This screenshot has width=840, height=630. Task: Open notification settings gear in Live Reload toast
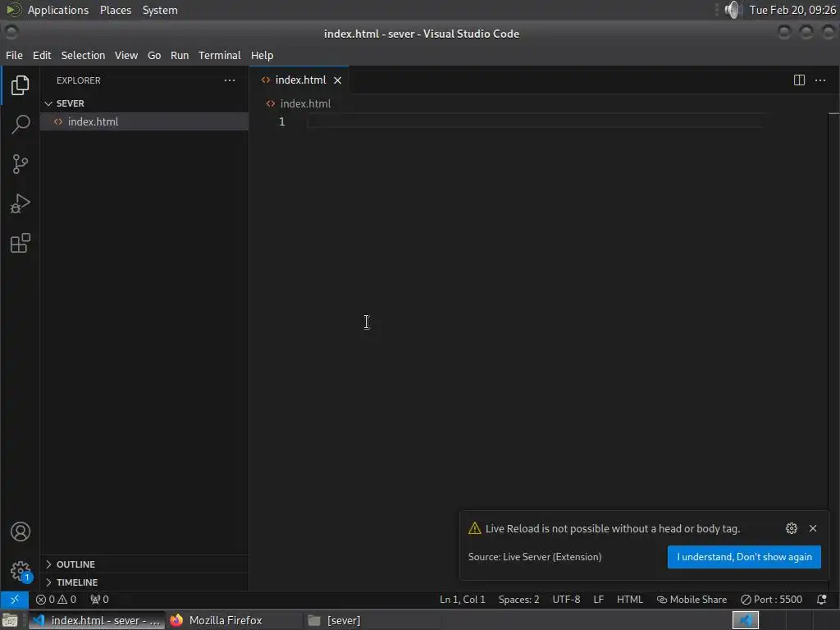click(792, 528)
